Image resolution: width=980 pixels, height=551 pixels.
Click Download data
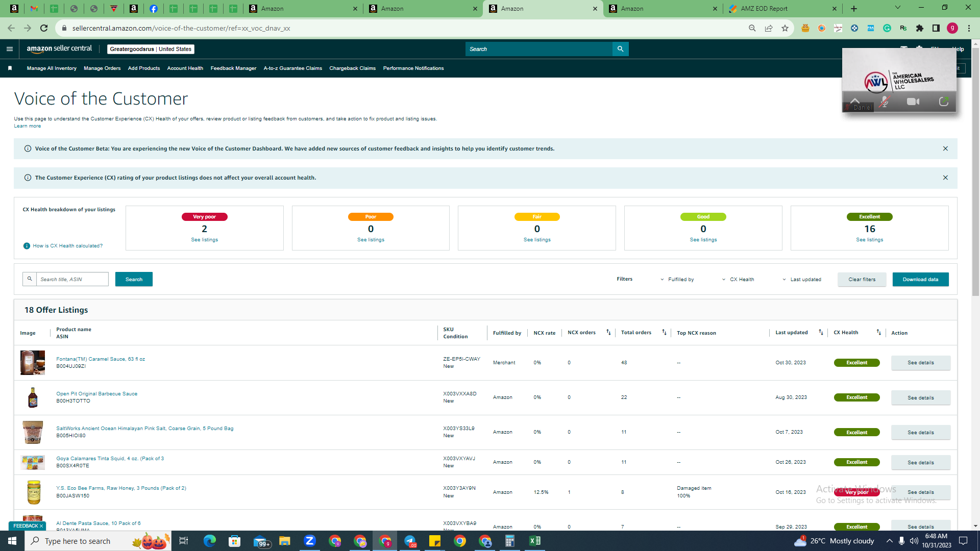[920, 280]
